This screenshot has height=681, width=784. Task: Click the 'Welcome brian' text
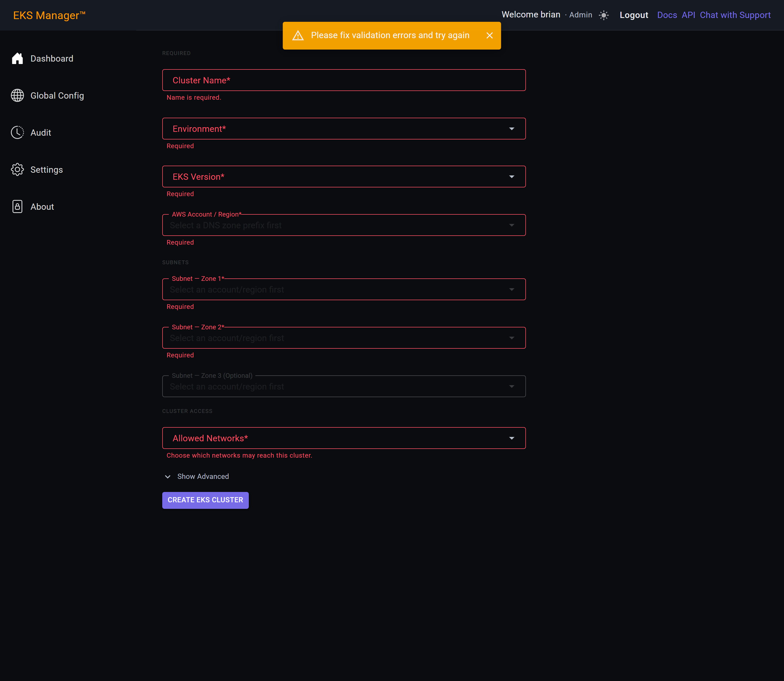pos(531,15)
